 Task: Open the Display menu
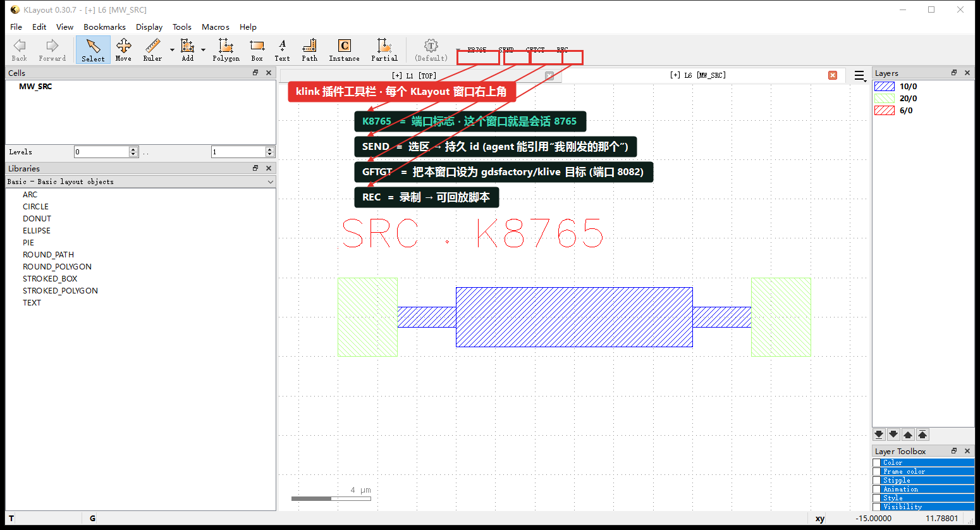tap(149, 27)
